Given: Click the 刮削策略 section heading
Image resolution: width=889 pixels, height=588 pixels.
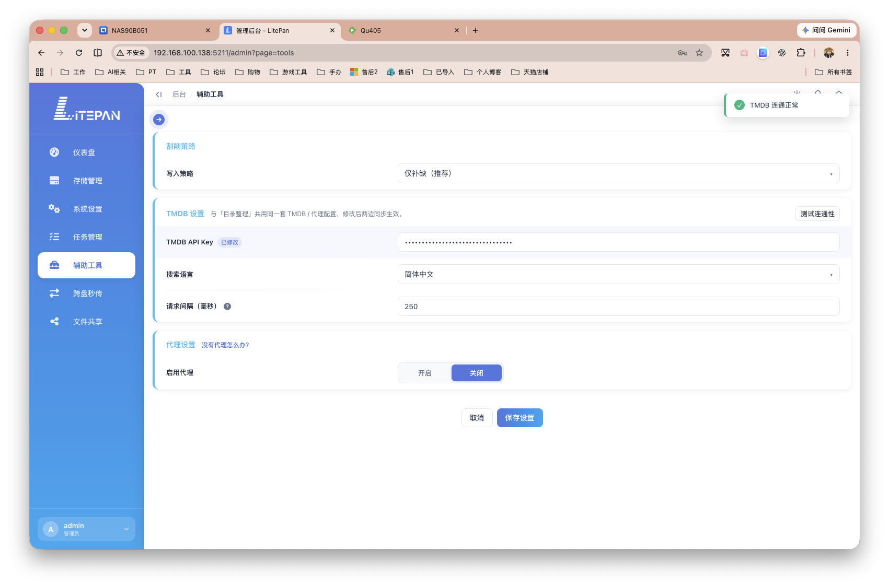Looking at the screenshot, I should [x=181, y=146].
